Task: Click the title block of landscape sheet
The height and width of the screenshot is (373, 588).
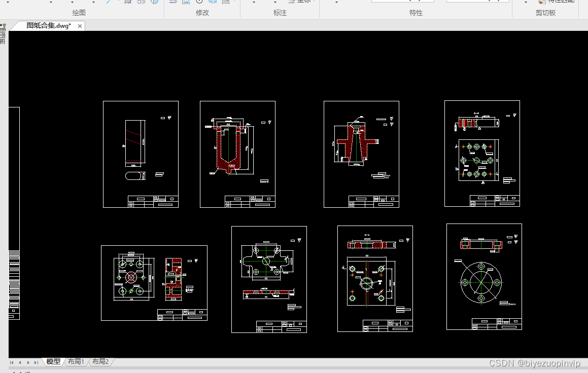Action: pyautogui.click(x=182, y=315)
